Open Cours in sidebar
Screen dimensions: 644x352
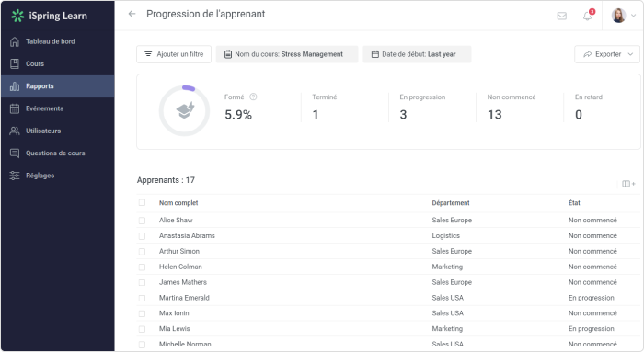(x=57, y=63)
